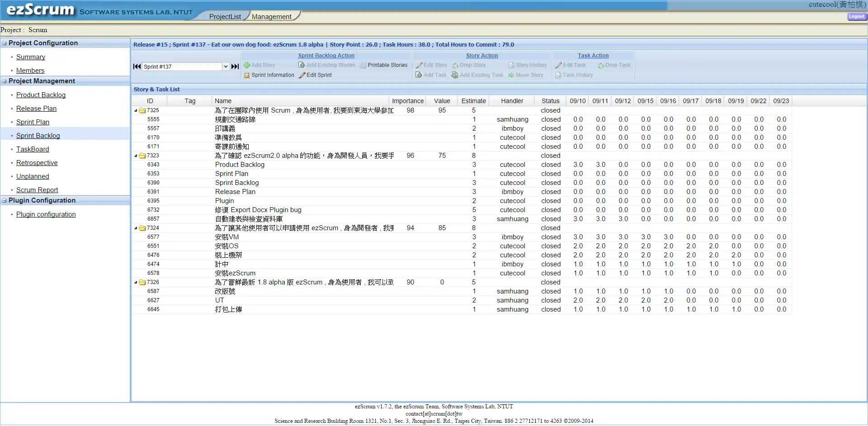Open the TaskBoard link in sidebar
Screen dimensions: 868x426
point(33,149)
